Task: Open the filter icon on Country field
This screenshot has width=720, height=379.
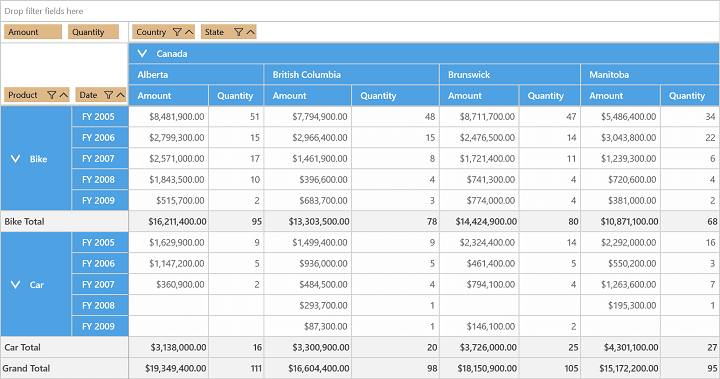Action: point(177,32)
